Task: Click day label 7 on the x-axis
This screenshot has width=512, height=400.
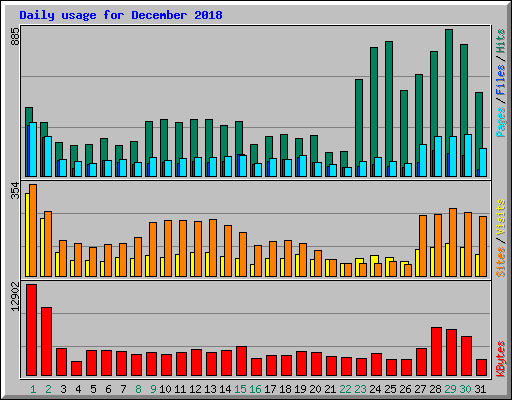Action: [x=123, y=389]
